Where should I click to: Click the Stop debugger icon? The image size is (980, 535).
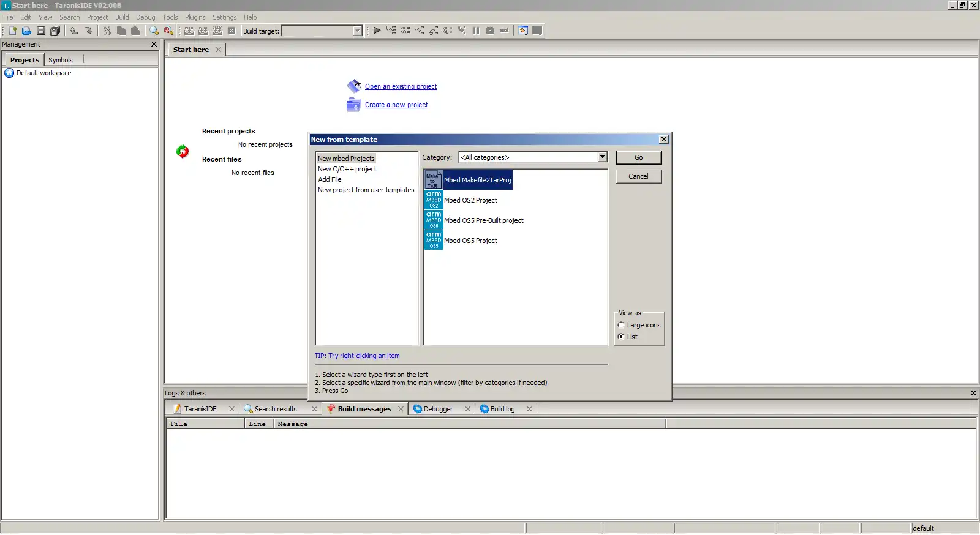pyautogui.click(x=490, y=31)
